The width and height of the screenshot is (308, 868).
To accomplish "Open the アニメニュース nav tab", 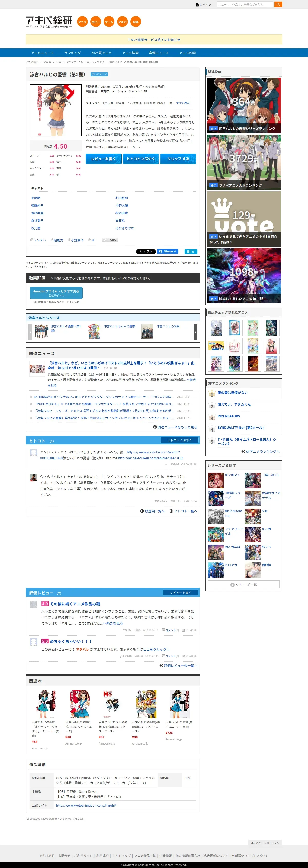I will click(42, 53).
